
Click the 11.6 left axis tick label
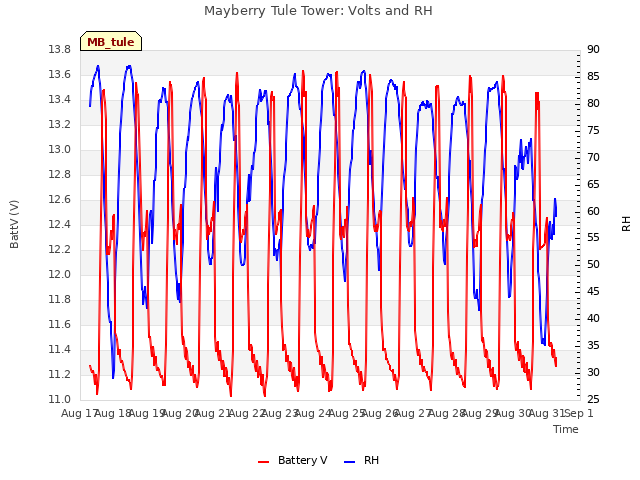tap(60, 324)
